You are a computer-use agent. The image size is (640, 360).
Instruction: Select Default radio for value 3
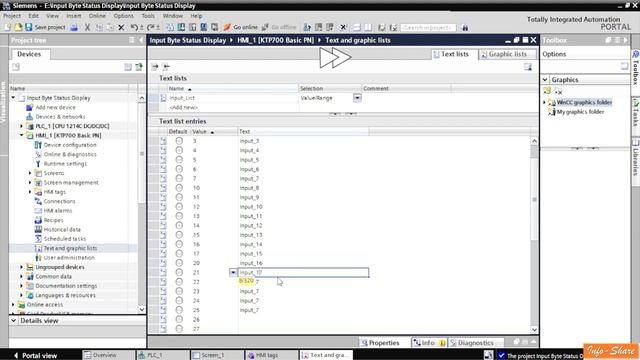pyautogui.click(x=179, y=141)
